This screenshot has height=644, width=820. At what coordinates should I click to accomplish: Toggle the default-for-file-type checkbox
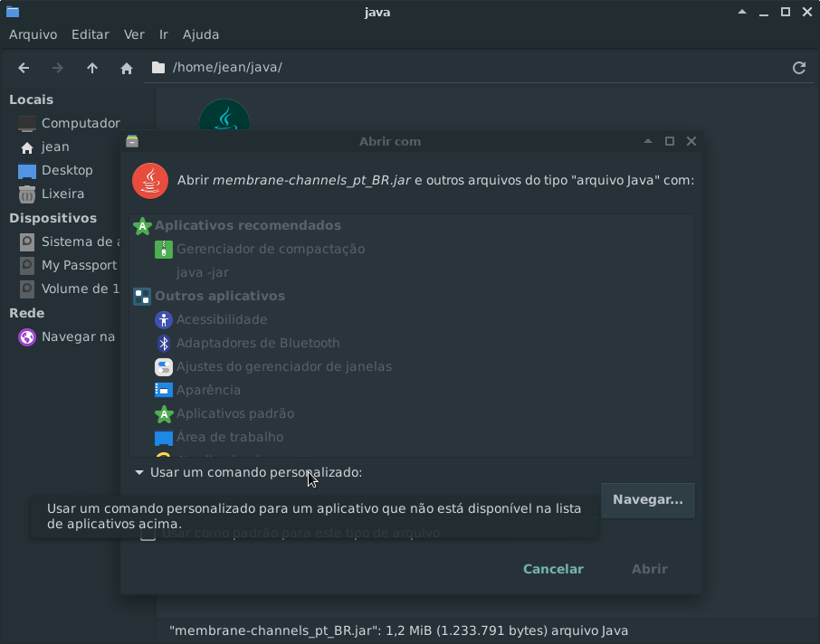point(148,535)
